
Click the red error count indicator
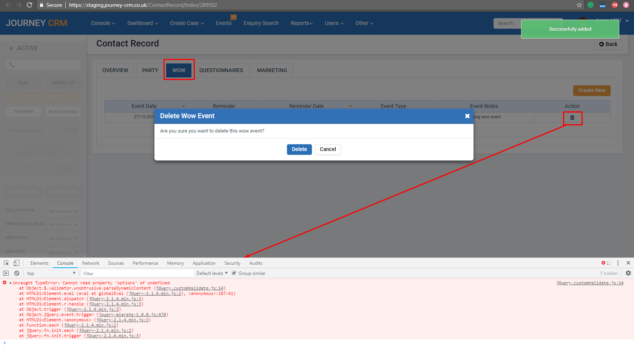605,263
